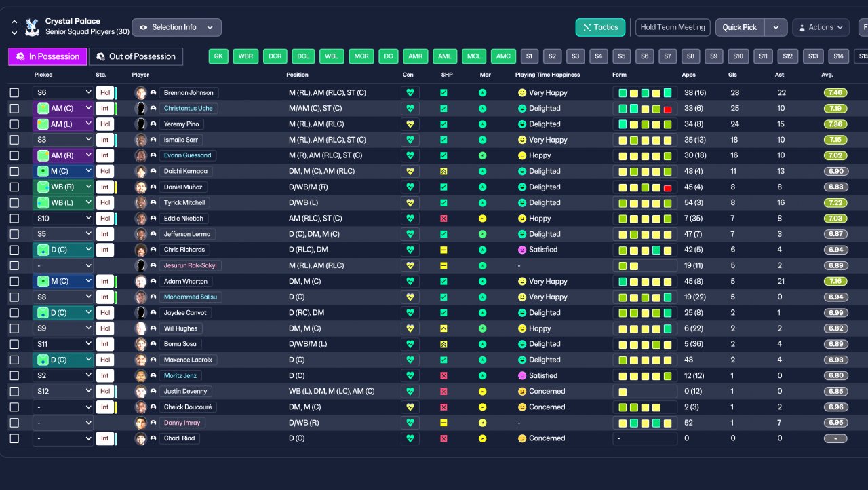The height and width of the screenshot is (490, 868).
Task: Click Chris Richards' Satisfied face icon
Action: 522,250
